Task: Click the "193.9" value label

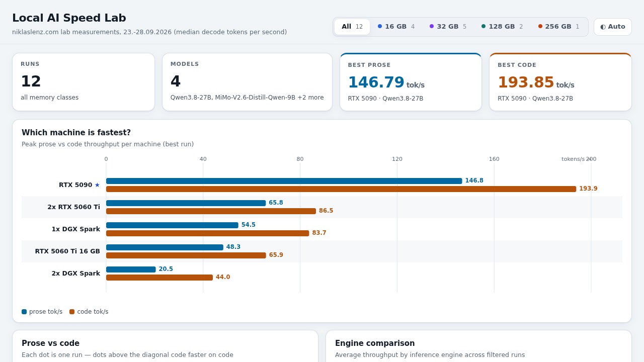Action: pyautogui.click(x=588, y=189)
